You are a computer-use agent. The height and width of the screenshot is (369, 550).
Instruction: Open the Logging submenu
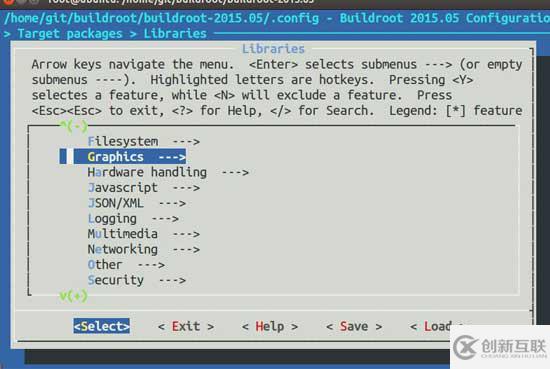(x=133, y=219)
